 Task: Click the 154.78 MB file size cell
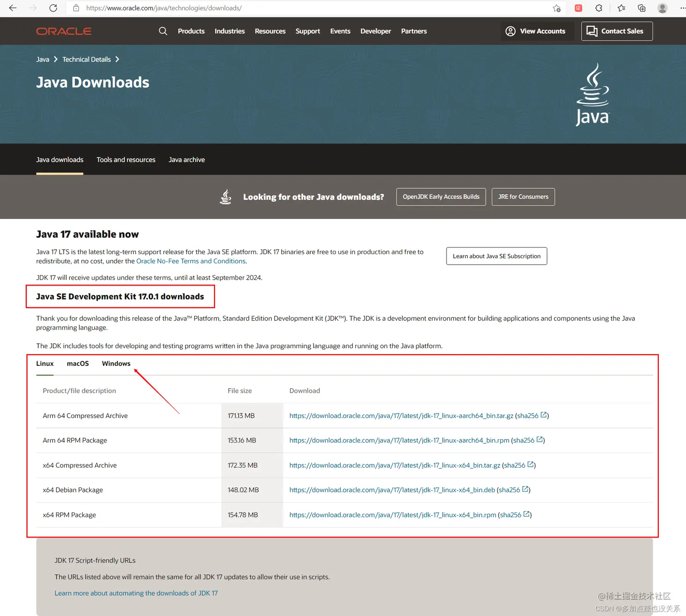pos(252,515)
